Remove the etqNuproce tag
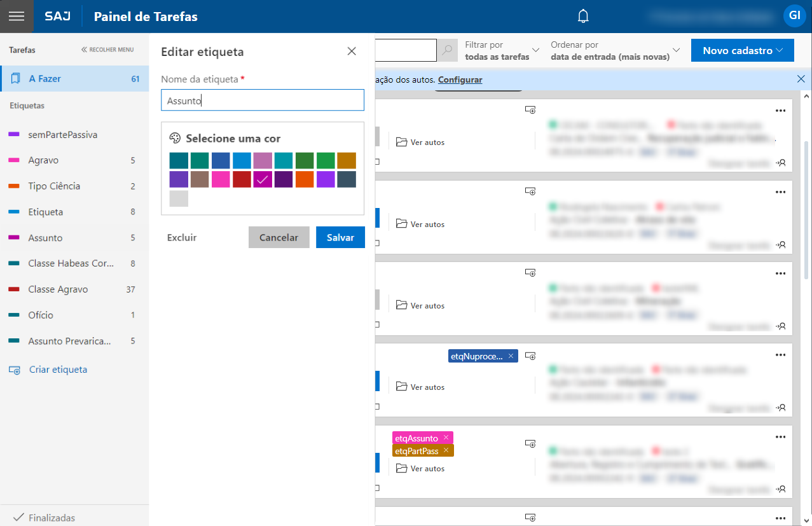 pos(511,356)
